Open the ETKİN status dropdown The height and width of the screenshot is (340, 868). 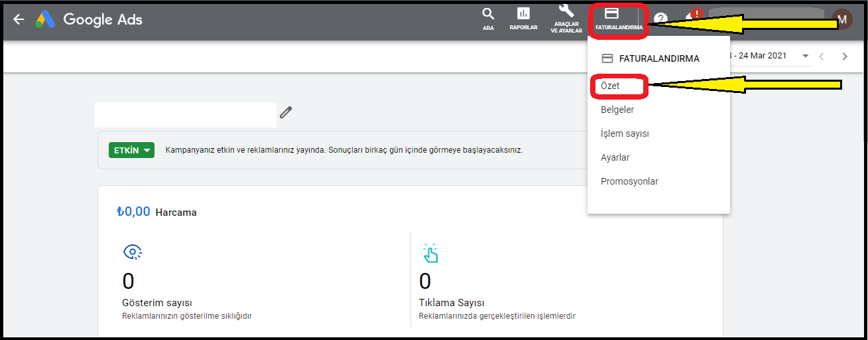pos(131,150)
